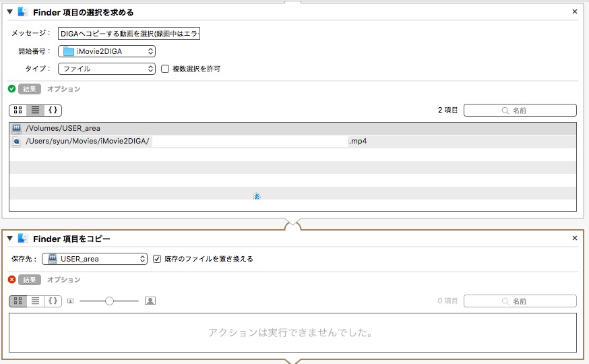Select 結果 tab in copy action

(29, 280)
